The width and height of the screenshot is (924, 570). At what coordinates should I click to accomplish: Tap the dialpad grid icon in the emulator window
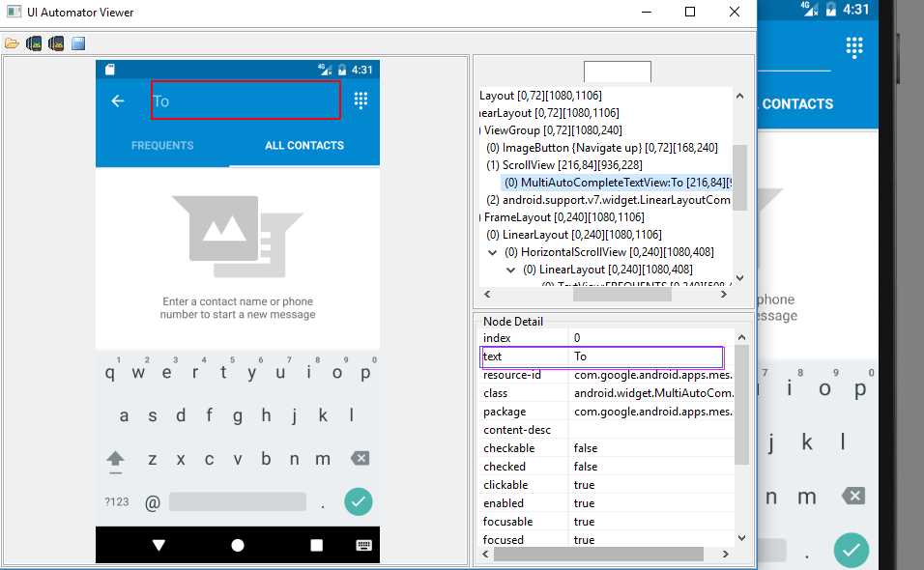pyautogui.click(x=854, y=47)
